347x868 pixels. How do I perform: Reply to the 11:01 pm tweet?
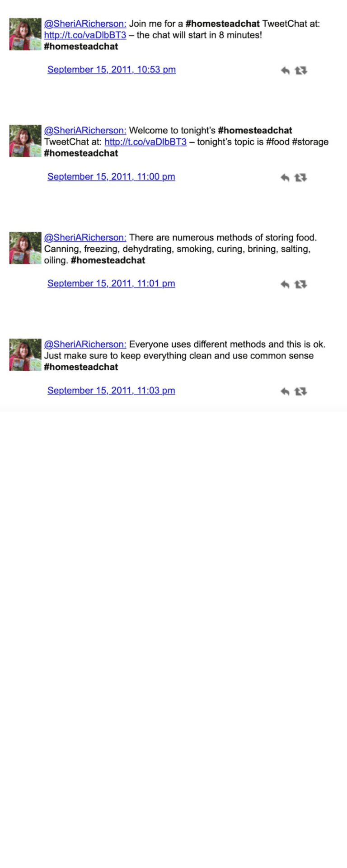[x=285, y=284]
